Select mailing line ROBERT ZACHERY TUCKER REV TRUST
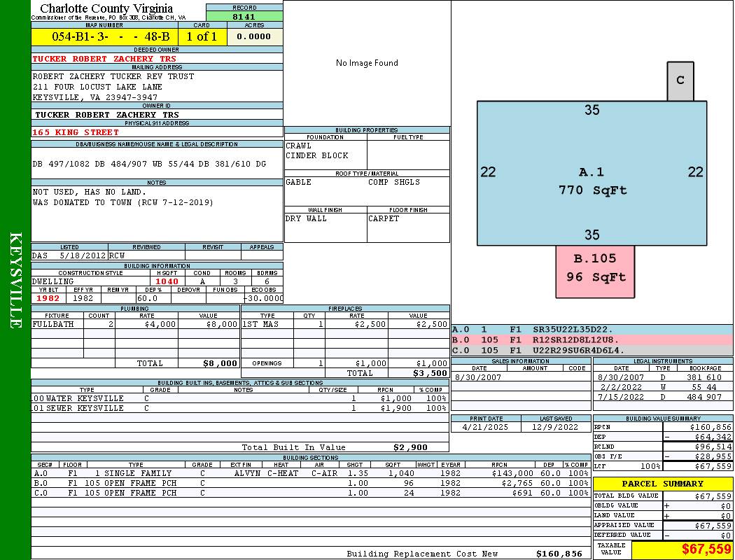Viewport: 735px width, 560px height. [113, 76]
